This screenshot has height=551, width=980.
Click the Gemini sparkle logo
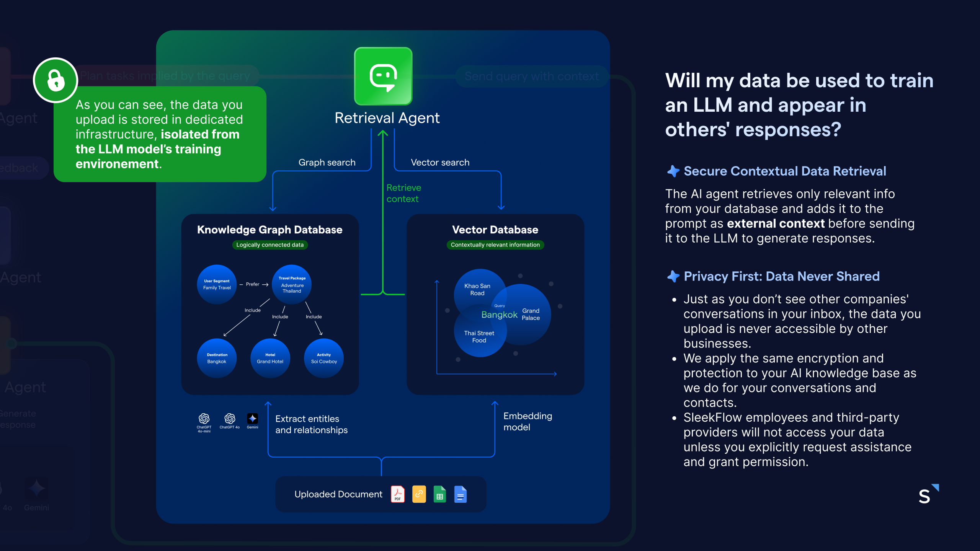click(x=252, y=418)
